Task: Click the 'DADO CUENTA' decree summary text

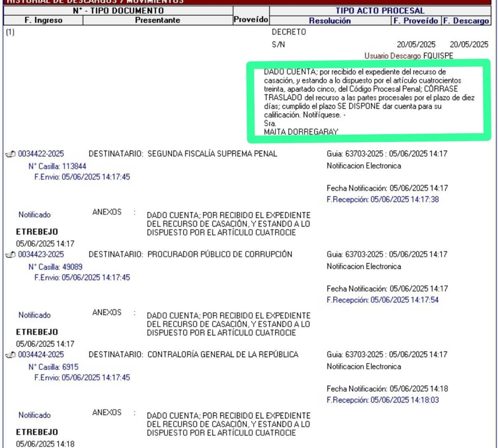Action: click(x=369, y=101)
